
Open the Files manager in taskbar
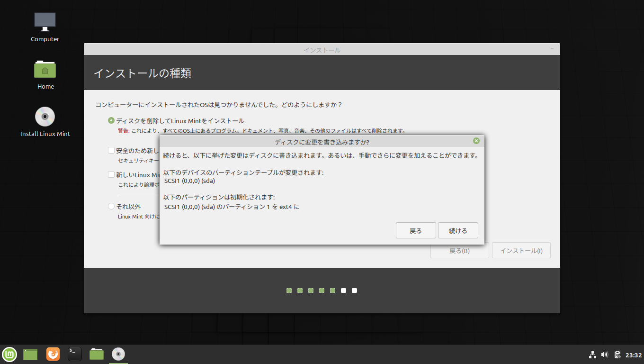click(x=97, y=354)
